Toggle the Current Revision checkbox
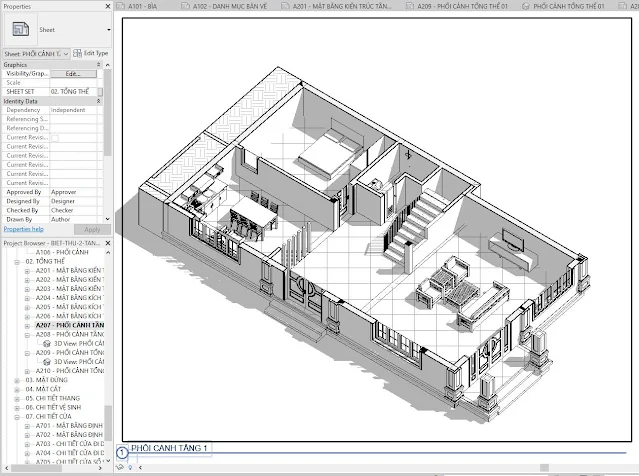 pyautogui.click(x=55, y=138)
